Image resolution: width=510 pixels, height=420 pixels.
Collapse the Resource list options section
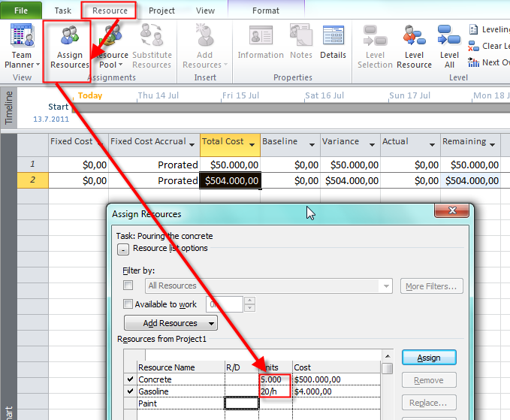pyautogui.click(x=123, y=249)
